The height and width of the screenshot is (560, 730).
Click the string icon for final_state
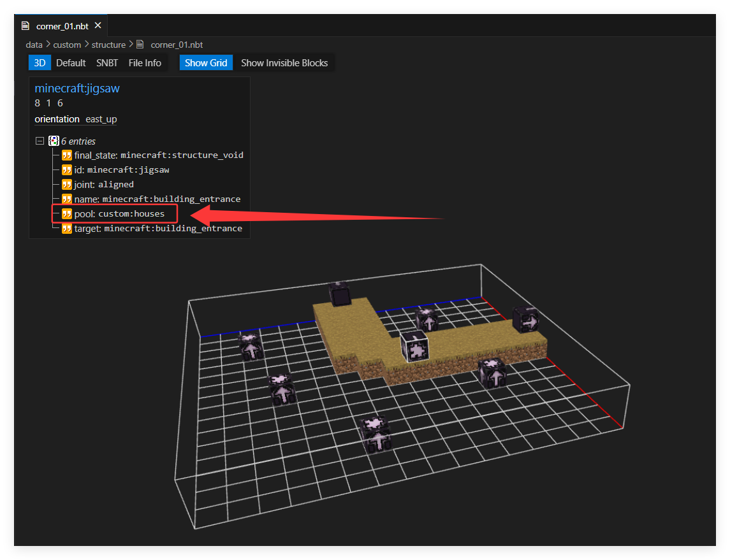[67, 155]
